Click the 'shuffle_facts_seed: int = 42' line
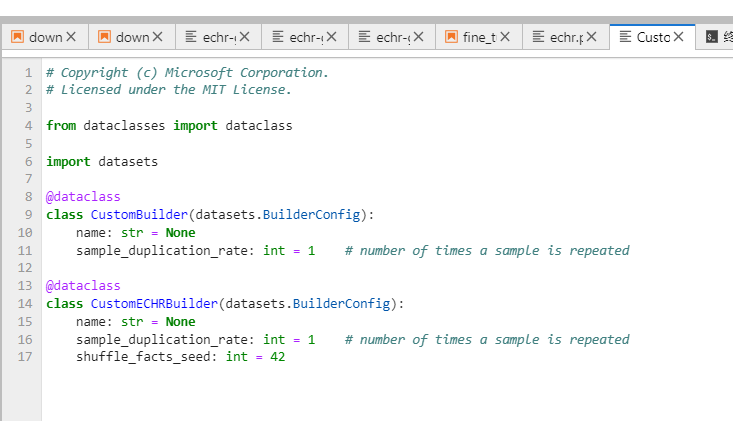 (x=180, y=357)
